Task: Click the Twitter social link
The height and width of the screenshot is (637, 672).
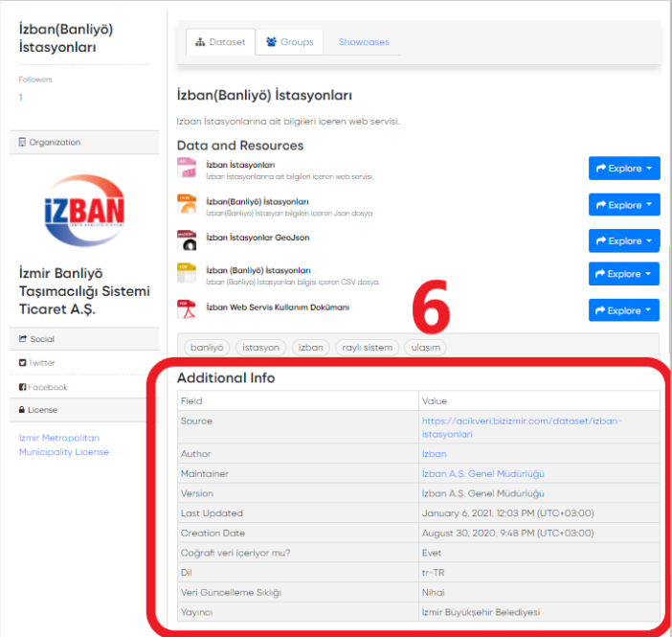Action: tap(42, 363)
